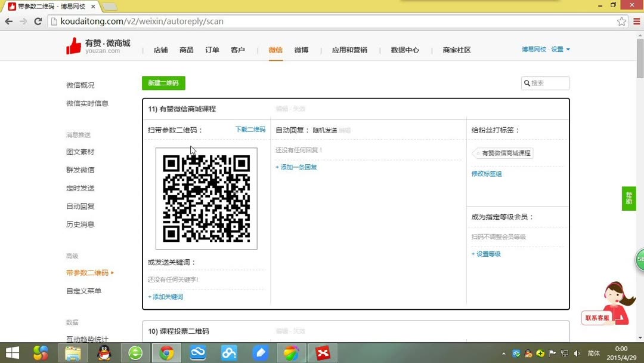The image size is (644, 363).
Task: Click the 新建二维码 button
Action: [163, 83]
